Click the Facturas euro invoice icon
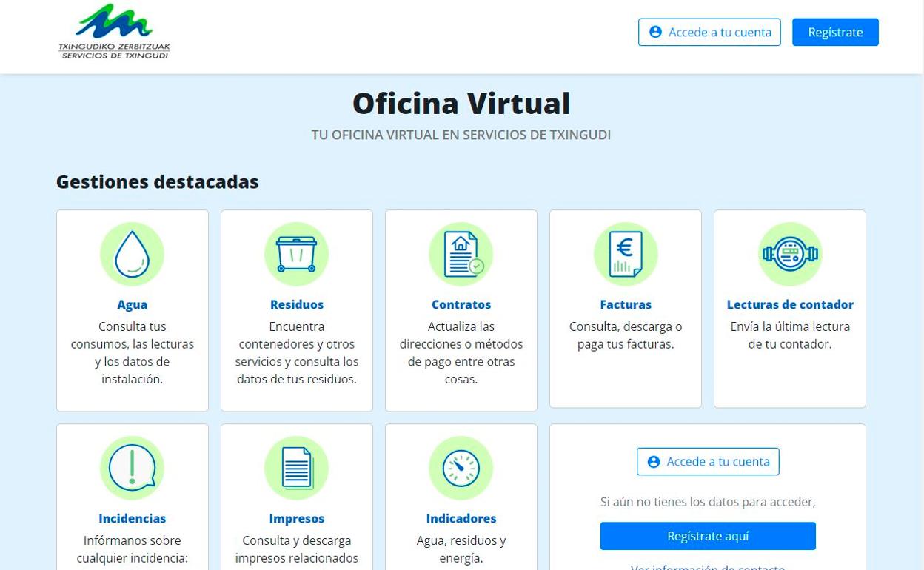 click(x=625, y=254)
